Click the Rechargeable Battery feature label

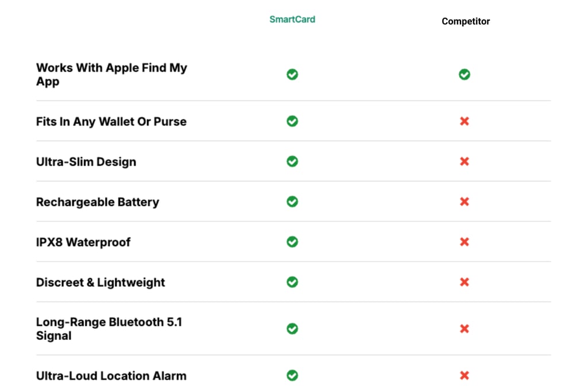pos(98,202)
